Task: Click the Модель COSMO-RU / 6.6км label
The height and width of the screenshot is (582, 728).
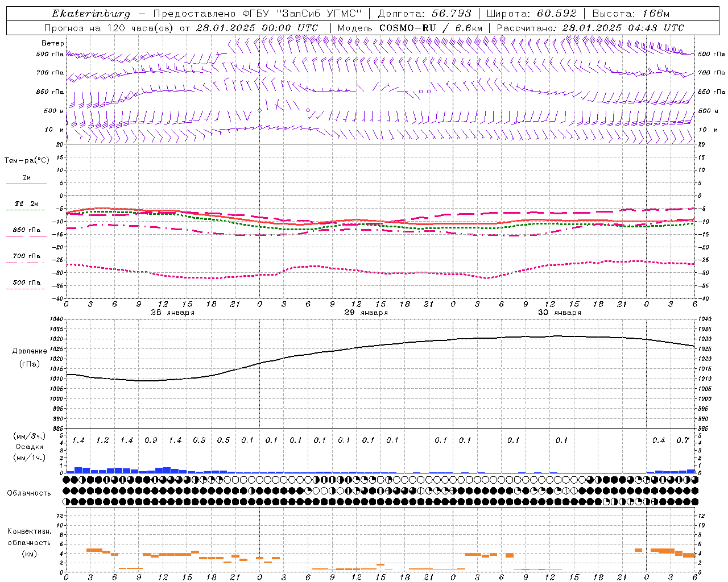Action: pos(410,28)
